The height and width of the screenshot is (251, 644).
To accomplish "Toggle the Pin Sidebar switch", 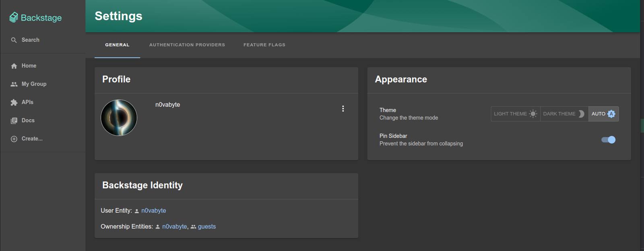I will click(x=608, y=140).
